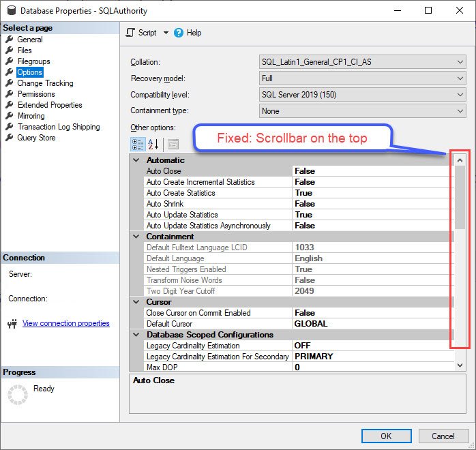Click the Property Pages icon

[173, 145]
